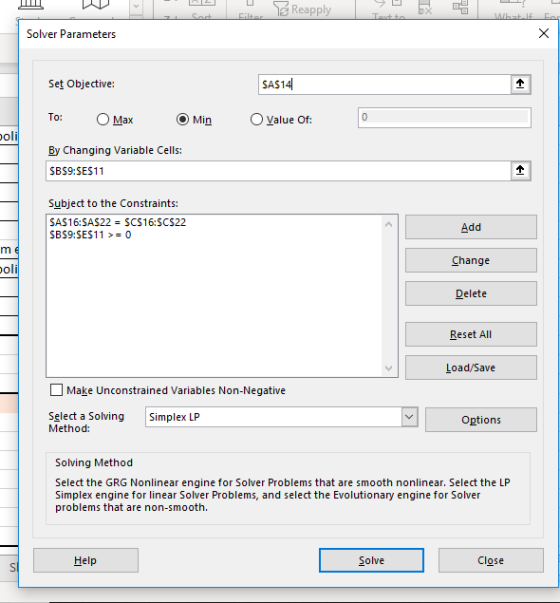Screen dimensions: 560x603
Task: Click the Add constraint button
Action: click(471, 227)
